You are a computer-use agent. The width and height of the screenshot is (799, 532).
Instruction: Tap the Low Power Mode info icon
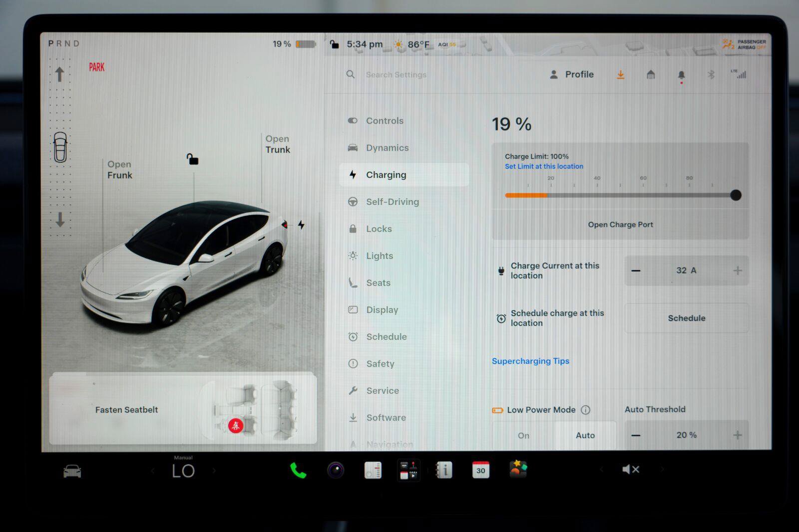coord(585,410)
